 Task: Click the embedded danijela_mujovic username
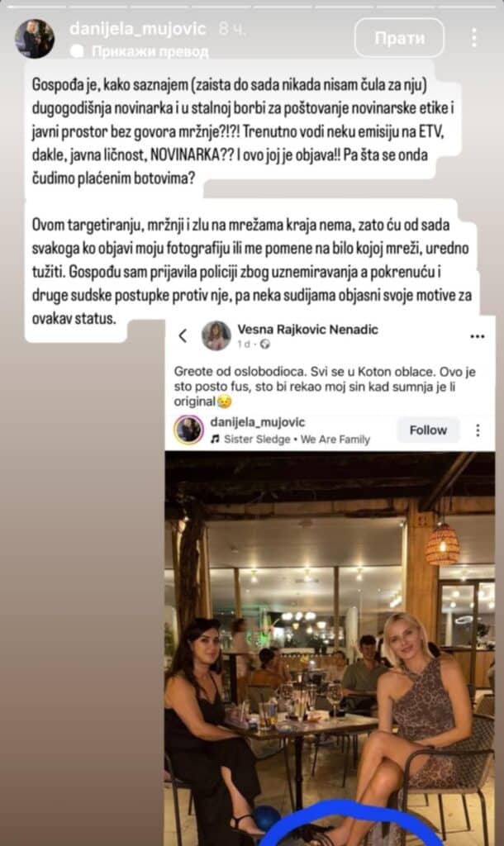click(258, 422)
